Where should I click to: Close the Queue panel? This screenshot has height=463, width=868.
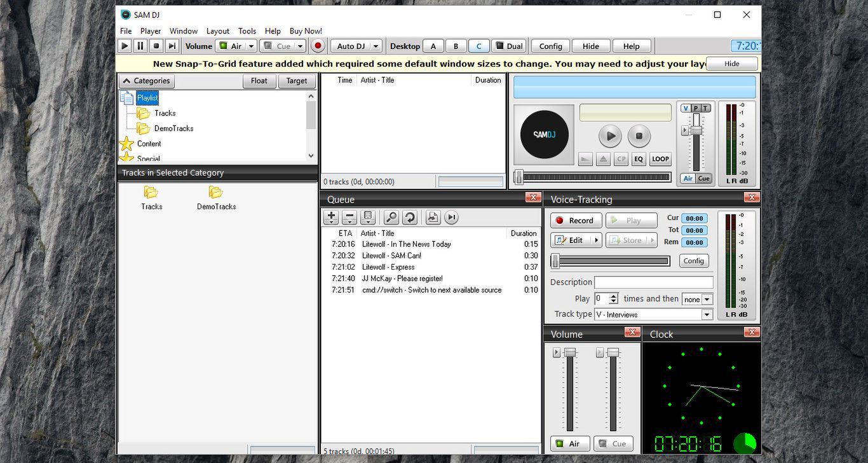[533, 198]
